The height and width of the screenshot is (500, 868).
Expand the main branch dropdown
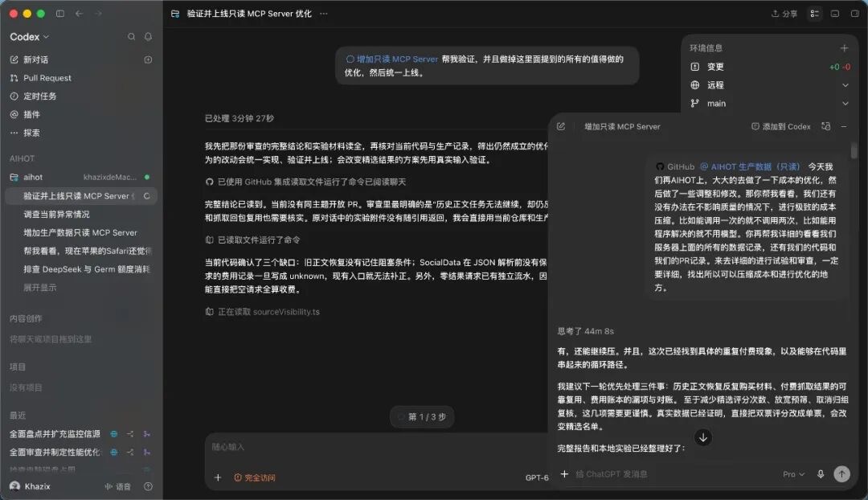845,104
